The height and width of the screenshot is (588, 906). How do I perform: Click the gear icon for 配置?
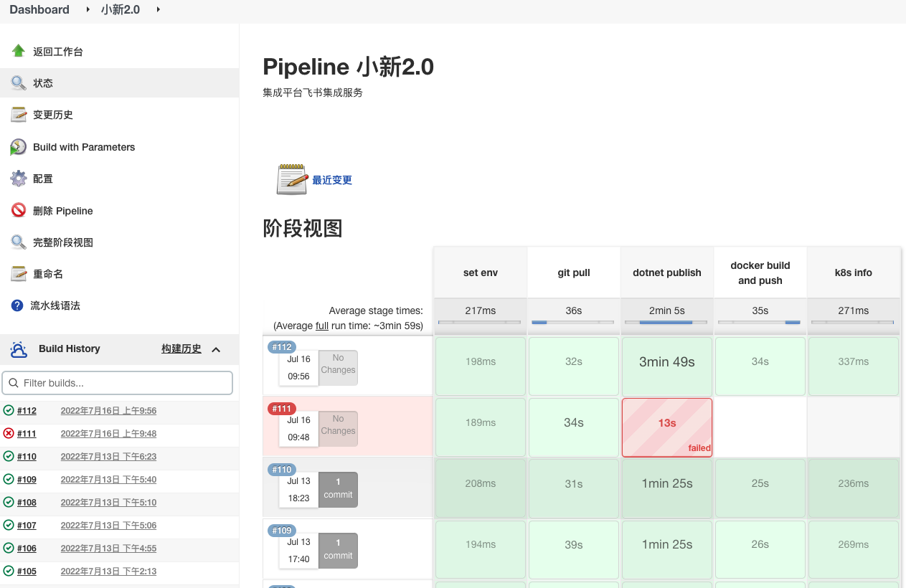click(x=18, y=179)
